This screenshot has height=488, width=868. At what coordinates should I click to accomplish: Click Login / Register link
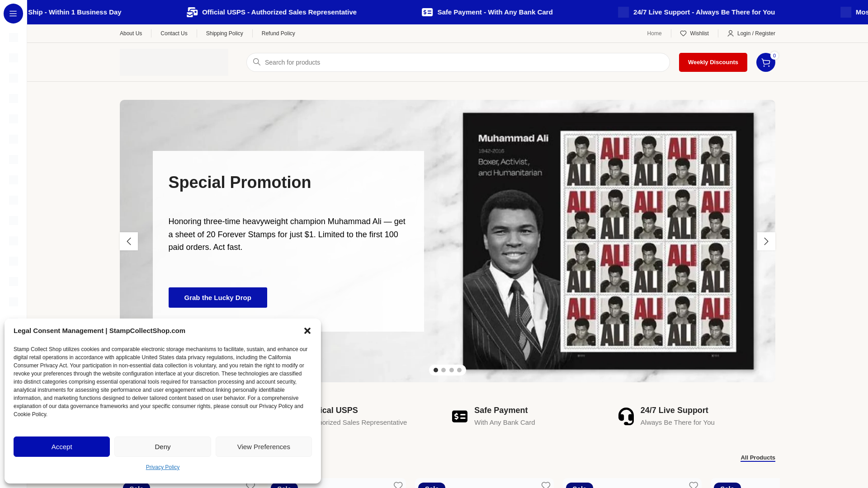[756, 33]
